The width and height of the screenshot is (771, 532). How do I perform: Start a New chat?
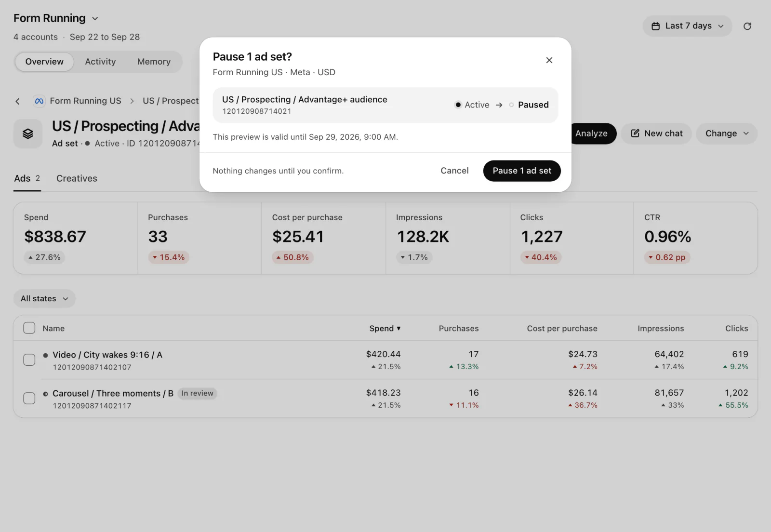[x=656, y=133]
